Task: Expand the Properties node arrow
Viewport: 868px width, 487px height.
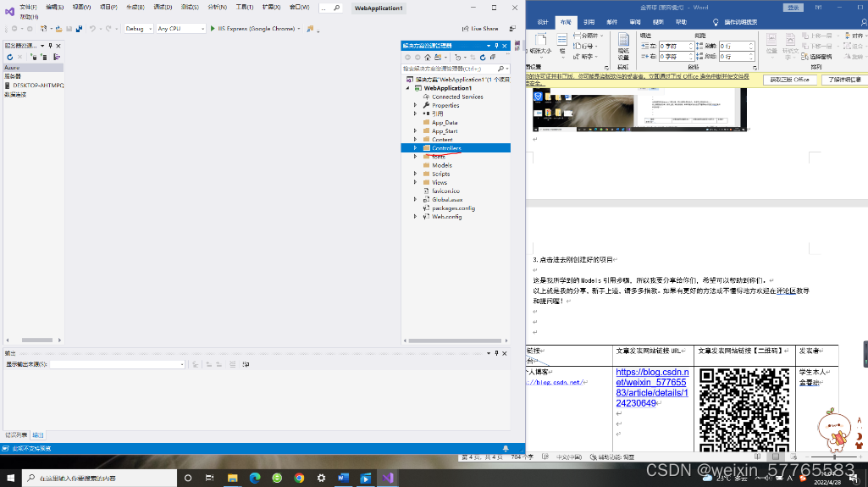Action: pos(415,104)
